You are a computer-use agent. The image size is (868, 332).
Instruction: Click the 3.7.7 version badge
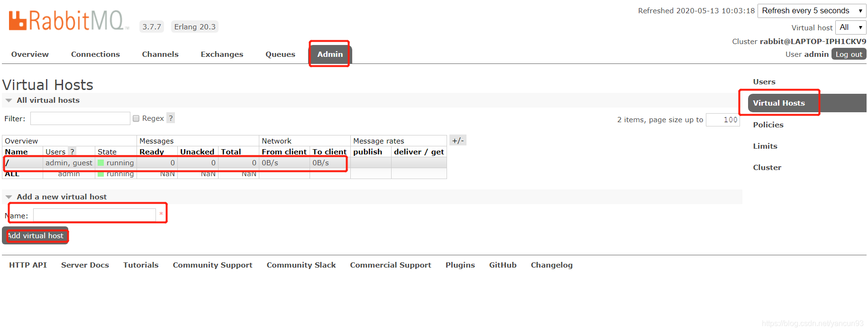[152, 27]
